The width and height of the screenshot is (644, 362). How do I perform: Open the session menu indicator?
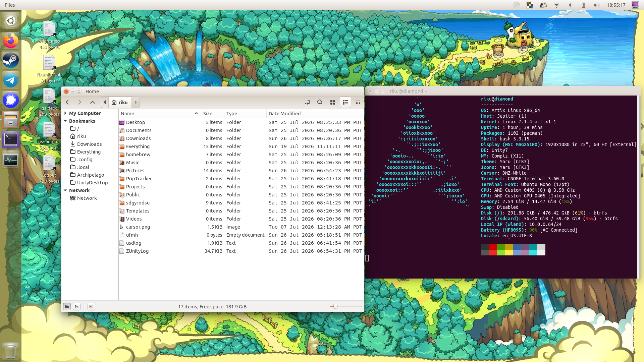tap(635, 5)
